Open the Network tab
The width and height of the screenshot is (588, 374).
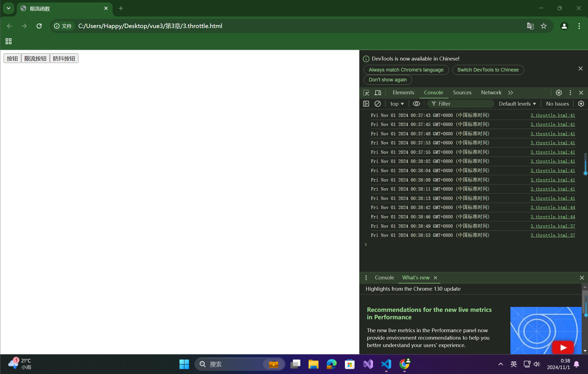[491, 93]
